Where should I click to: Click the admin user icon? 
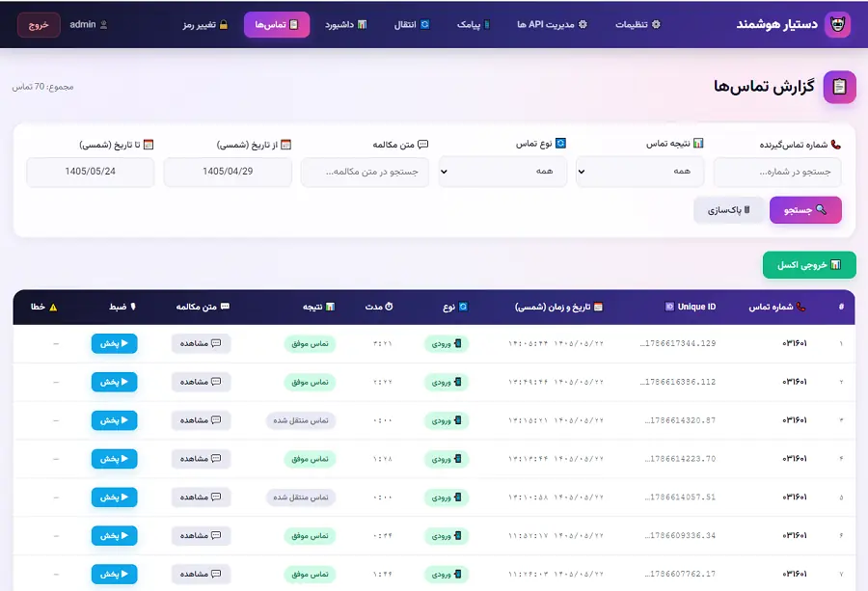(x=103, y=25)
